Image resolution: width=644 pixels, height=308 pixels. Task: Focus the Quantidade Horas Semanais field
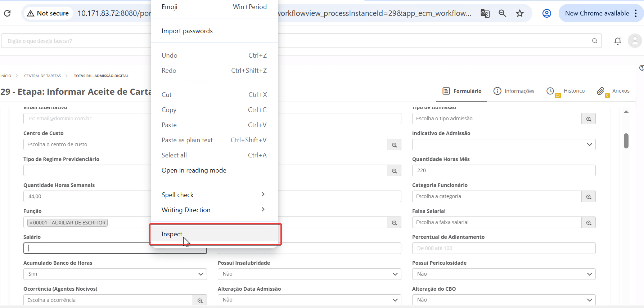[x=87, y=196]
